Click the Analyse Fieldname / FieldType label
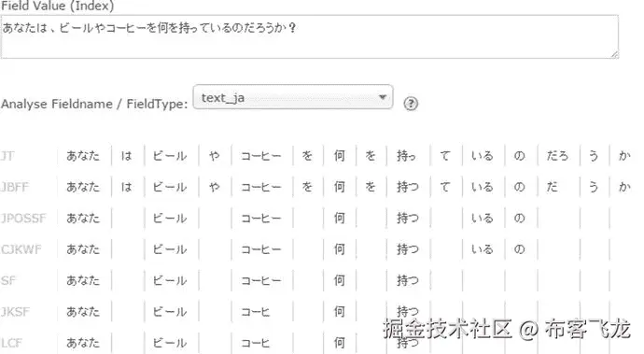The height and width of the screenshot is (354, 644). 94,104
